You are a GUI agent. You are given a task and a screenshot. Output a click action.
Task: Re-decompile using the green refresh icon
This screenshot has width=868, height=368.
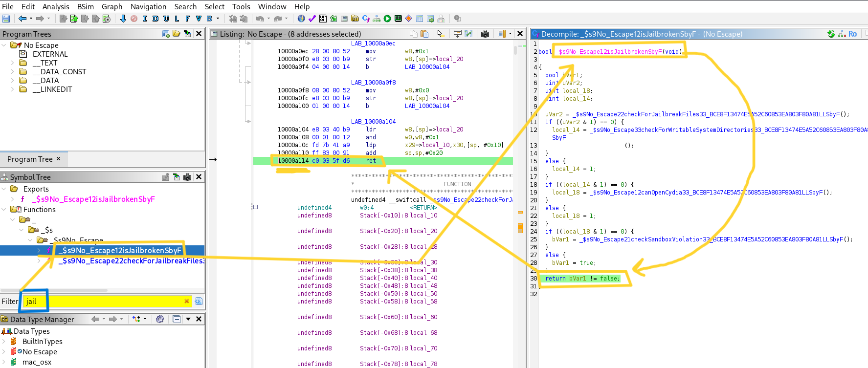(x=831, y=34)
